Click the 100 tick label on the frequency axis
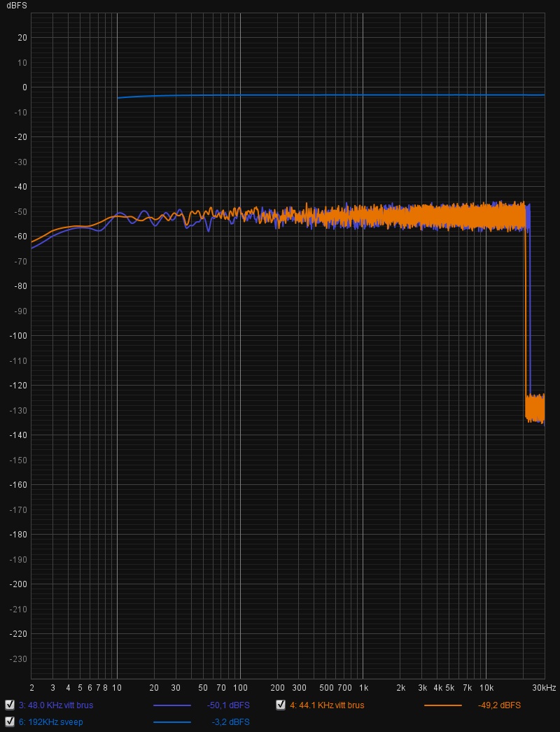The image size is (560, 732). (x=240, y=689)
